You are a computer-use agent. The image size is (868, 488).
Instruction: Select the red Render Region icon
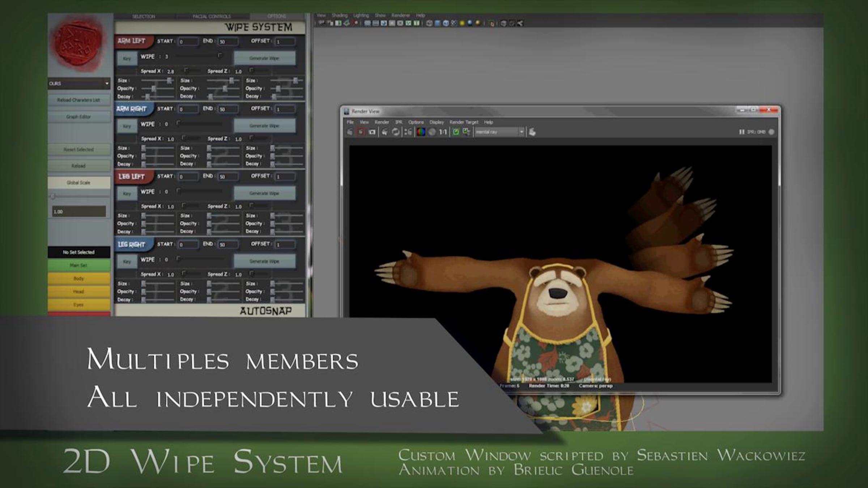coord(361,132)
